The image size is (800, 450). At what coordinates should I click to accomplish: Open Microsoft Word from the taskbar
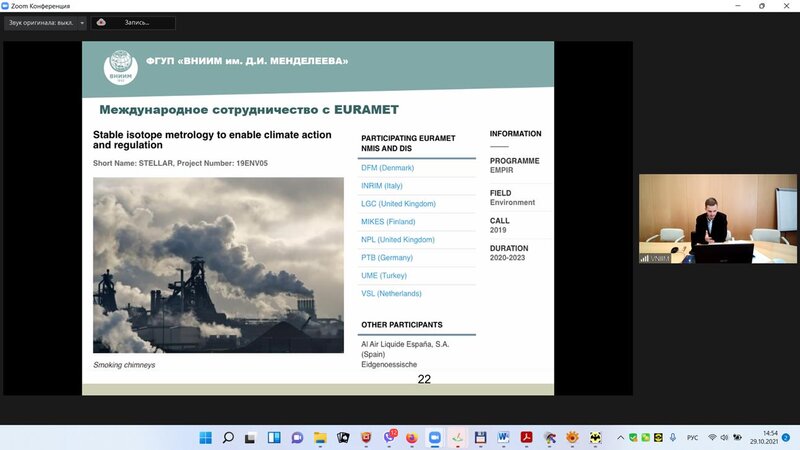503,438
